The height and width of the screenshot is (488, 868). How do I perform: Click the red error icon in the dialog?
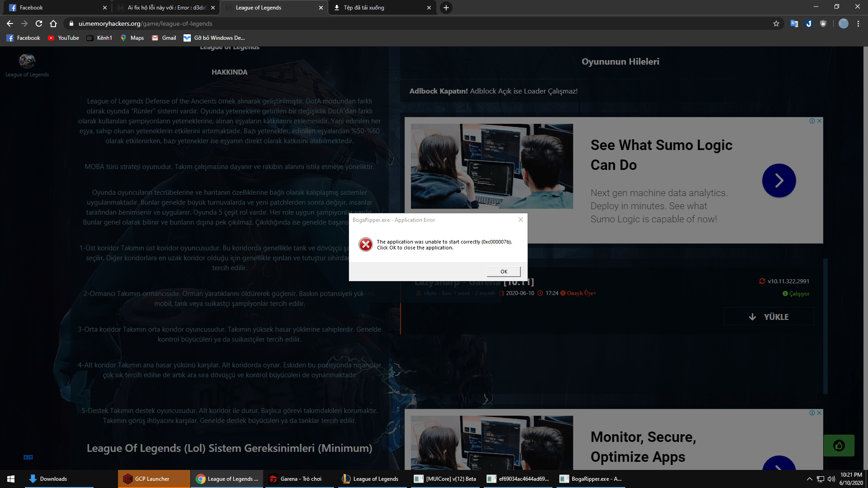(x=365, y=244)
